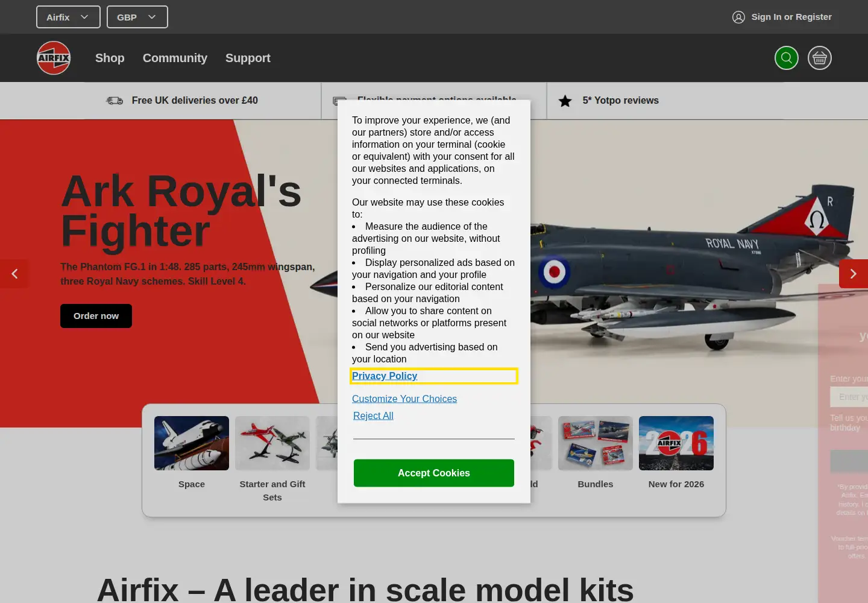Click 'Starter and Gift Sets' label

272,491
